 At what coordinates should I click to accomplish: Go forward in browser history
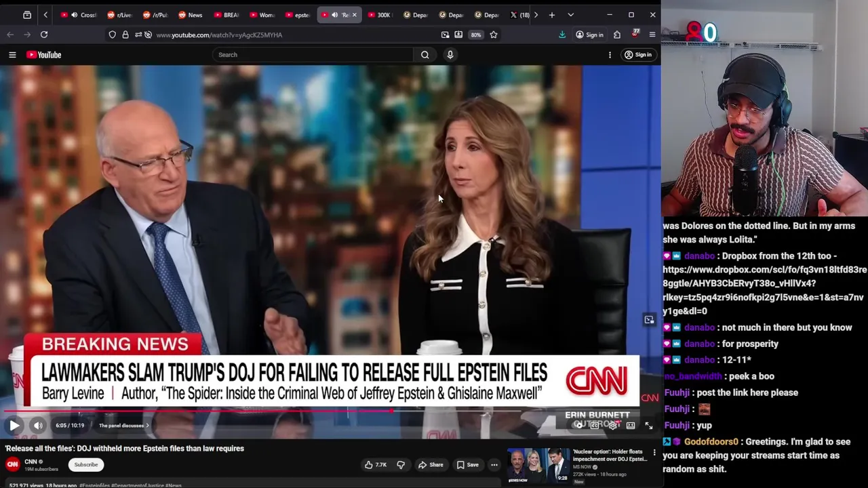(26, 35)
